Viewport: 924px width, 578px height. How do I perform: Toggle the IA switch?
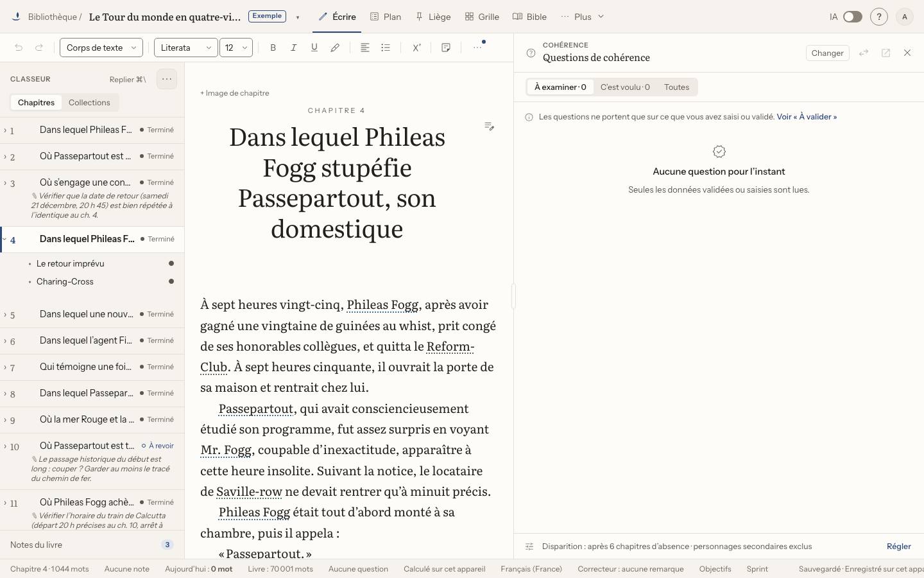click(x=852, y=17)
